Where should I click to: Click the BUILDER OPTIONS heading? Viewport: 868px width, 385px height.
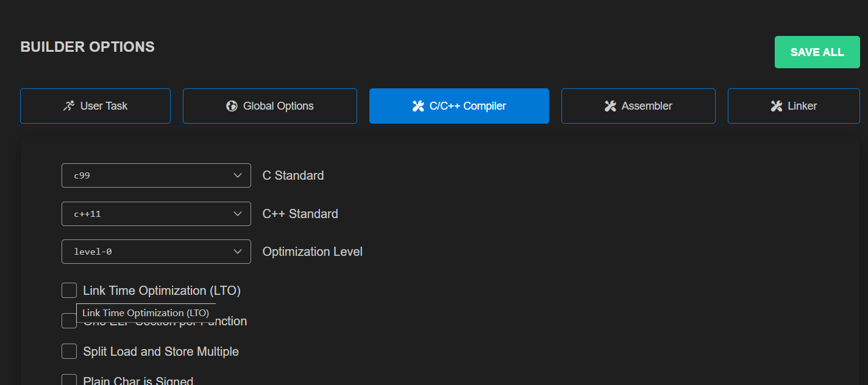click(88, 47)
